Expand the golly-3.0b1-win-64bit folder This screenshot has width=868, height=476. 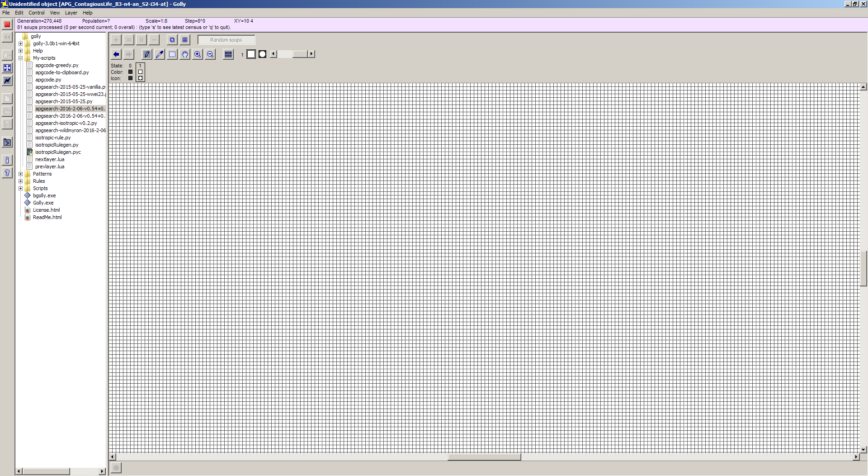20,43
